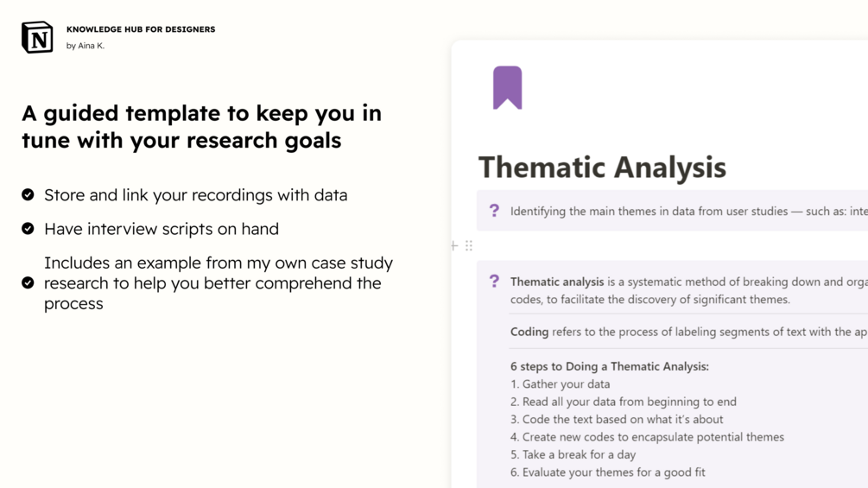Viewport: 868px width, 488px height.
Task: Click the step 'Take a break for a day'
Action: [x=579, y=454]
